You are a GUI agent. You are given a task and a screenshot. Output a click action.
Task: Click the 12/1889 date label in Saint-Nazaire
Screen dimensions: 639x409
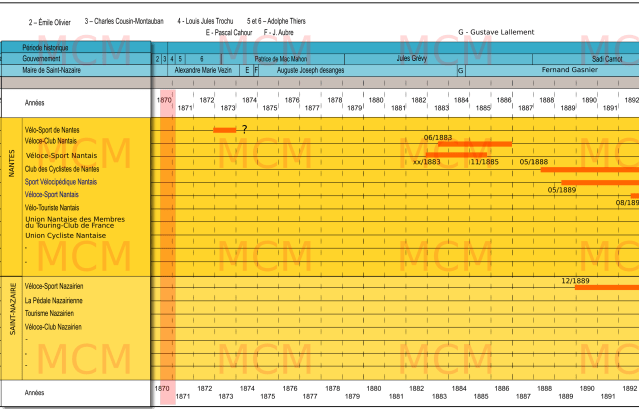pos(575,280)
